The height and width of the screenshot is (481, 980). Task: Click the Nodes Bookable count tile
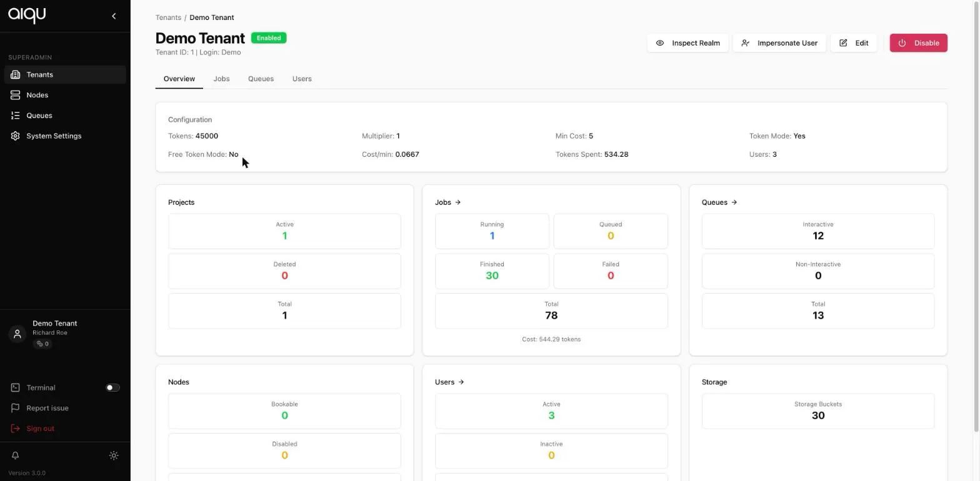click(284, 411)
